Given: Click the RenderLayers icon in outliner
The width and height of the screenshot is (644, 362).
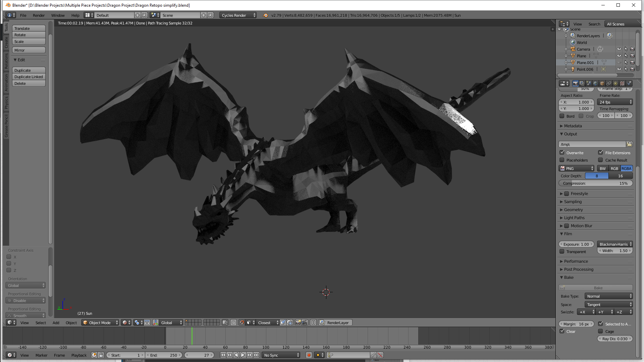Looking at the screenshot, I should point(573,36).
